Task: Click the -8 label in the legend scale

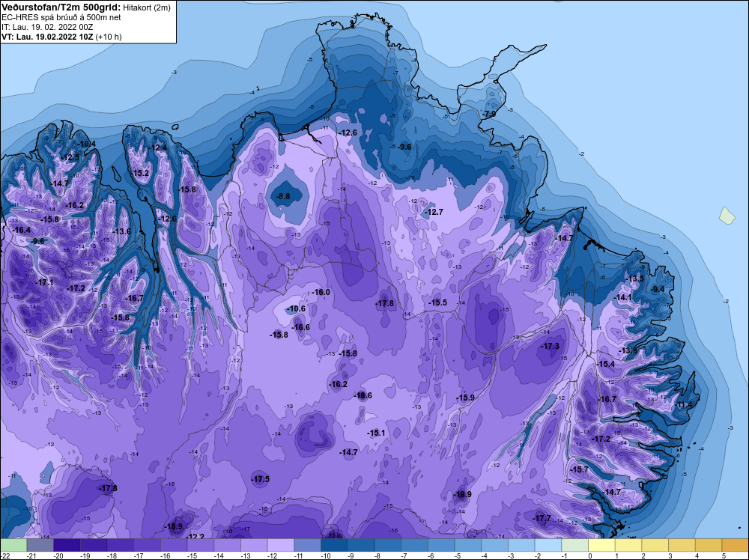Action: click(x=379, y=556)
